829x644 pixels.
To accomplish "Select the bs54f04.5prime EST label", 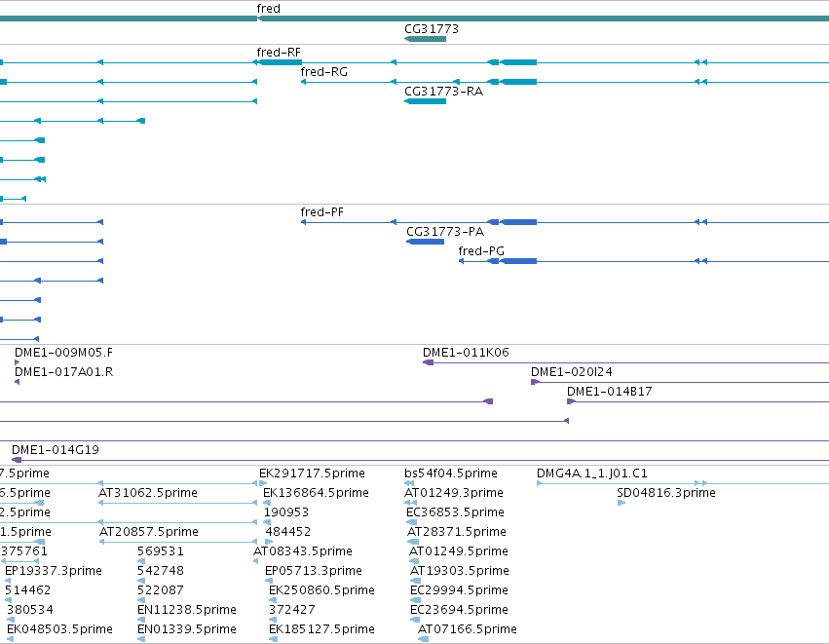I will pos(451,474).
